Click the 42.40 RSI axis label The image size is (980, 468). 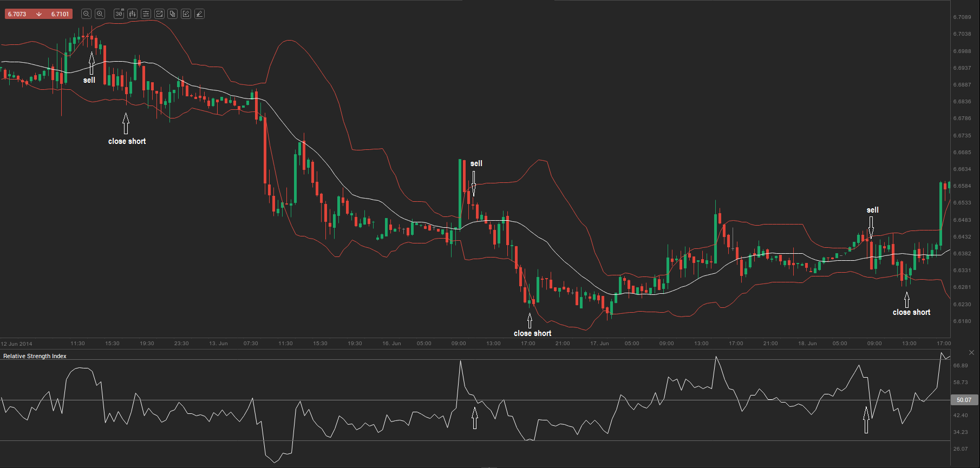[x=961, y=416]
